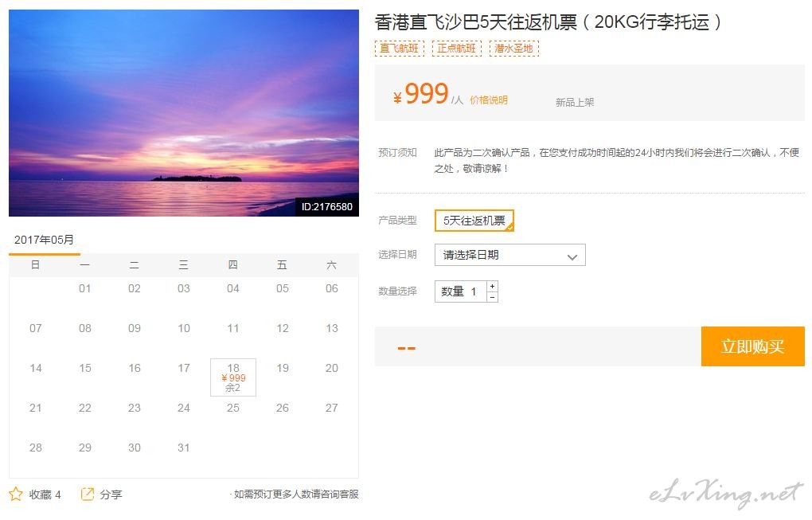Increase quantity with the plus stepper
The image size is (812, 520).
pyautogui.click(x=493, y=286)
